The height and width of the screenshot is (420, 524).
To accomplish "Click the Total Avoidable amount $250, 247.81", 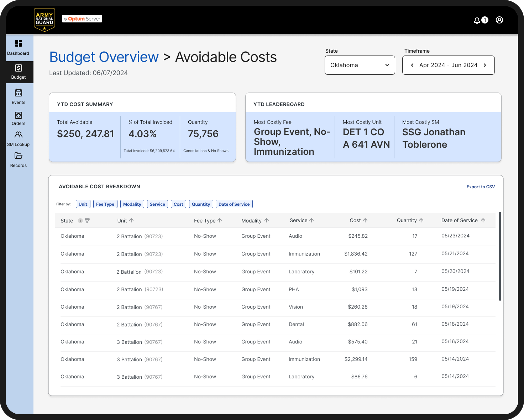I will click(x=86, y=134).
